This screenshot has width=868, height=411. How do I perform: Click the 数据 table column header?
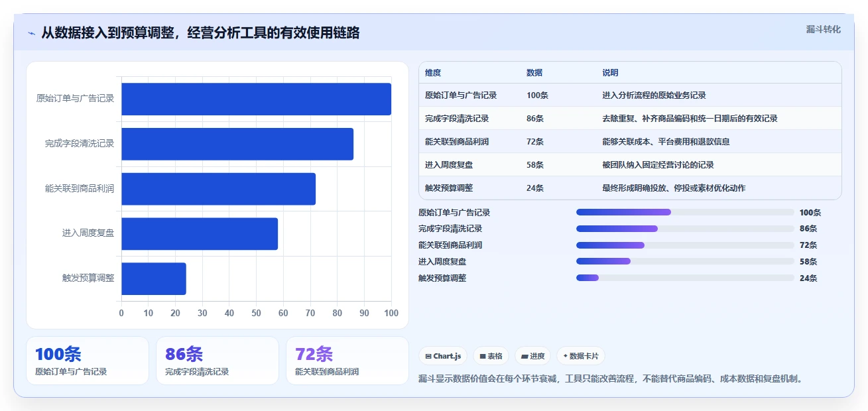pyautogui.click(x=534, y=73)
